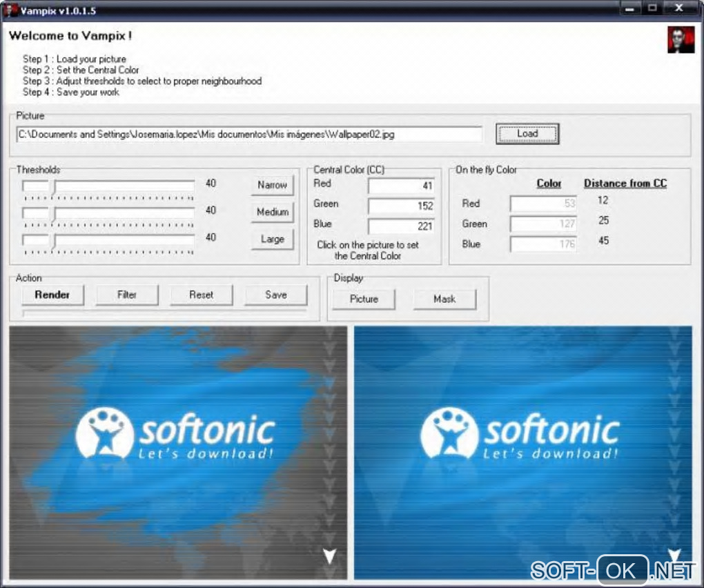Image resolution: width=704 pixels, height=588 pixels.
Task: Maximize the Vampix window
Action: [653, 8]
